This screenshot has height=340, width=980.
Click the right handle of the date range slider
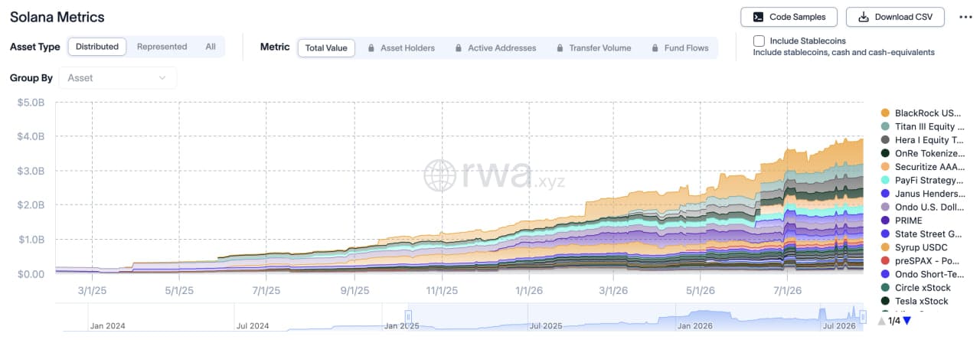click(x=863, y=316)
